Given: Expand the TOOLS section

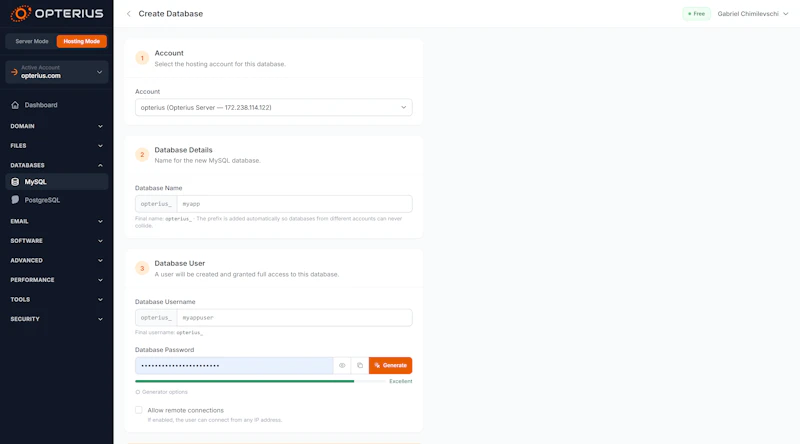Looking at the screenshot, I should [57, 300].
